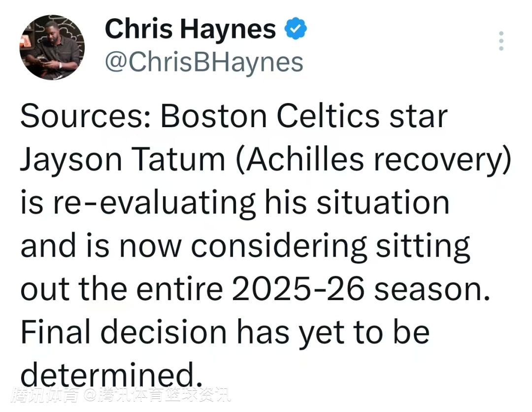Click the name "Jayson Tatum"

[x=122, y=161]
